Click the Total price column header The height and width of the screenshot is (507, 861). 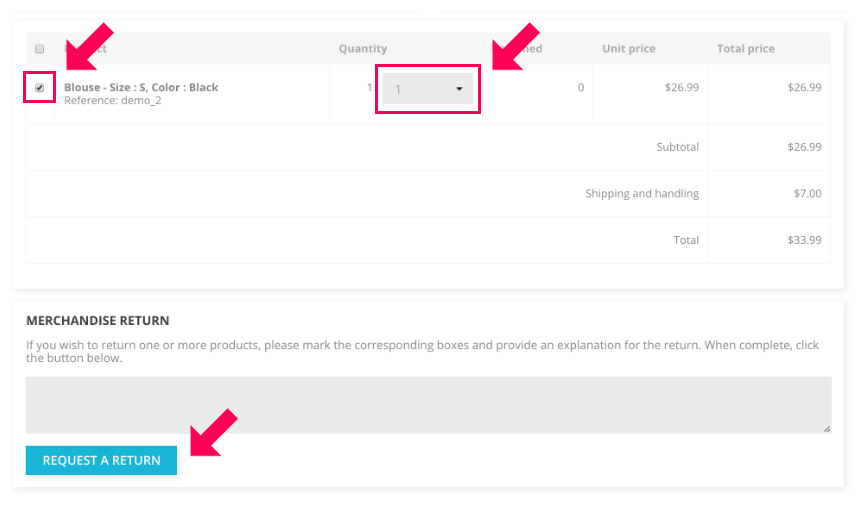point(746,49)
